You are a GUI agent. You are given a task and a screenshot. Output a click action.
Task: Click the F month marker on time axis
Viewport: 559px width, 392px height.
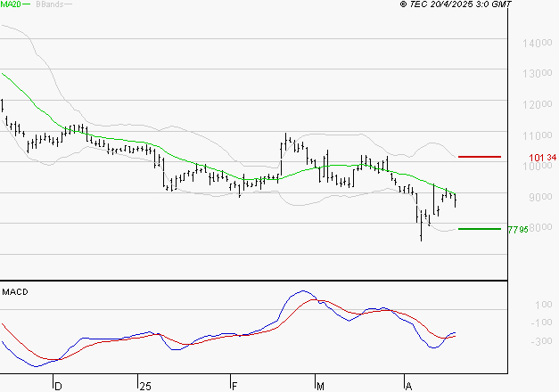click(x=234, y=386)
